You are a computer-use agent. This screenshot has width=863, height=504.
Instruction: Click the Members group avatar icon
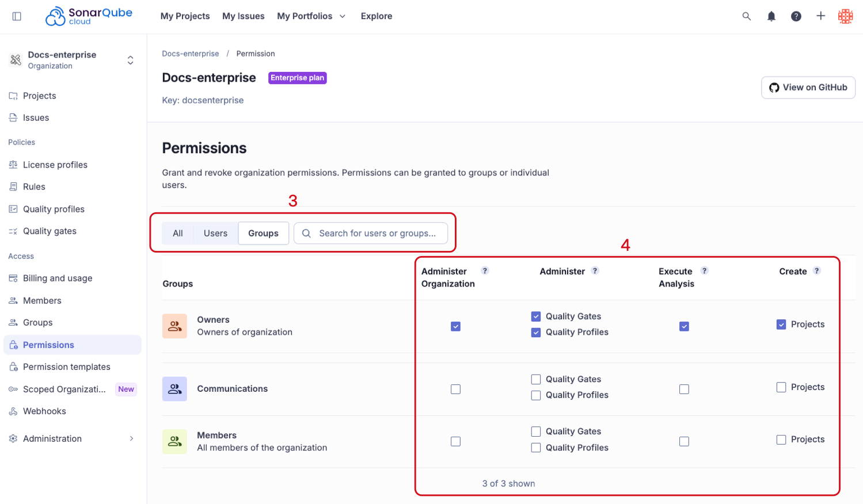(x=174, y=442)
